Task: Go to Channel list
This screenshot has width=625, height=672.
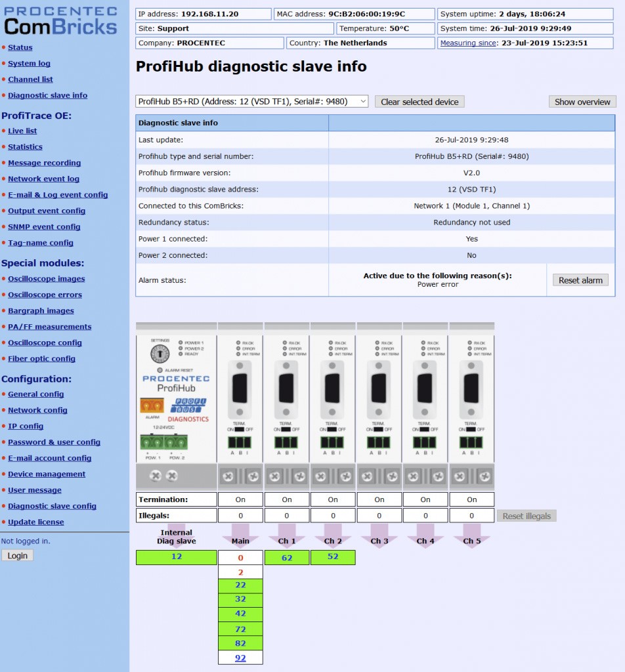Action: tap(30, 79)
